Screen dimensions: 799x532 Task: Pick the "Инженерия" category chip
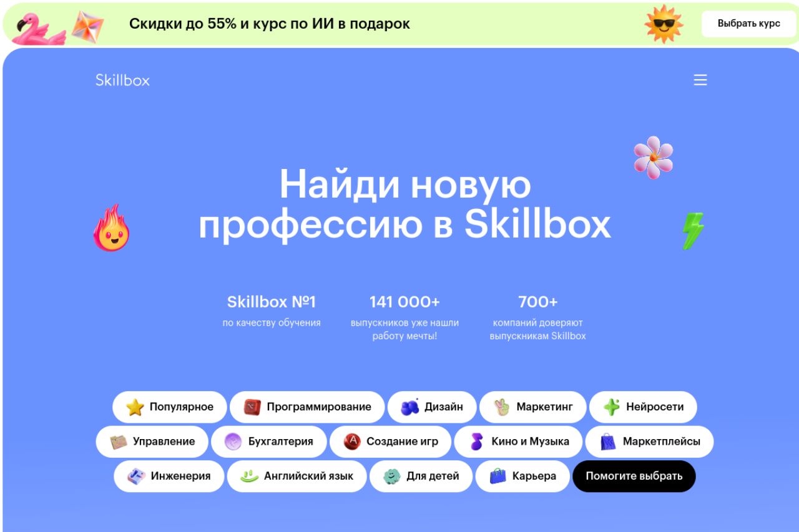[169, 476]
